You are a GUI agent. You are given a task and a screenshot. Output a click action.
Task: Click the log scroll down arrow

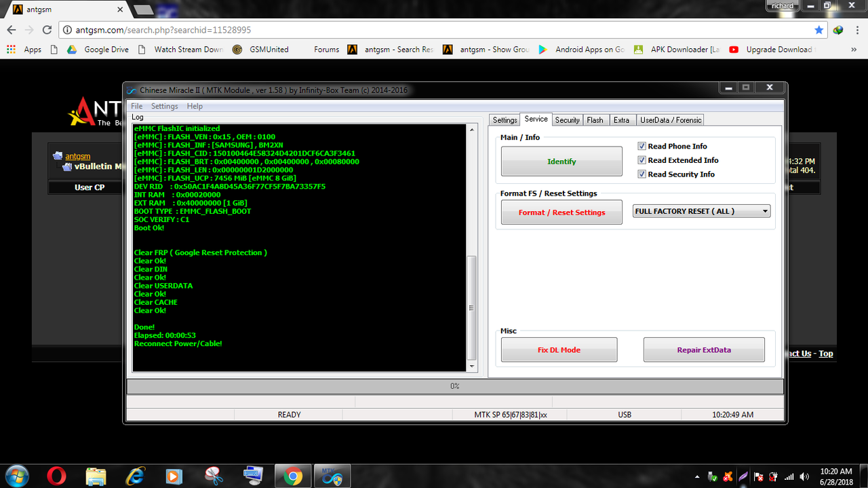click(473, 367)
